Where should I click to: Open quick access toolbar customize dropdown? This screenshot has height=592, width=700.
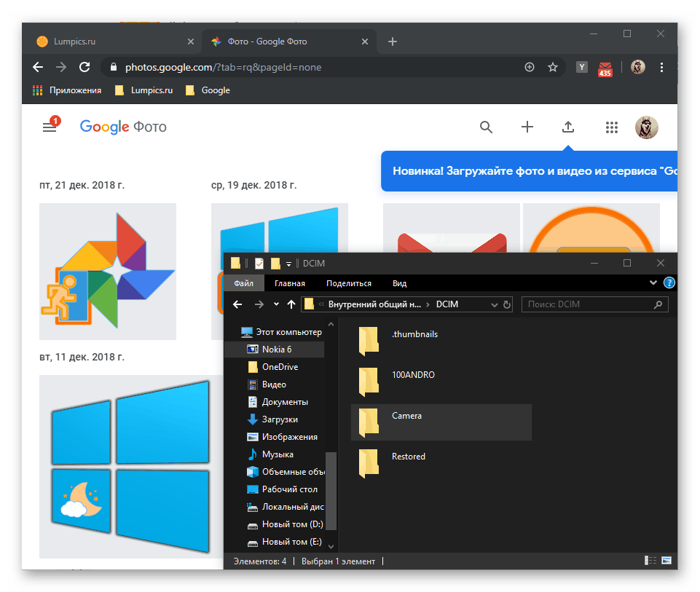(289, 264)
